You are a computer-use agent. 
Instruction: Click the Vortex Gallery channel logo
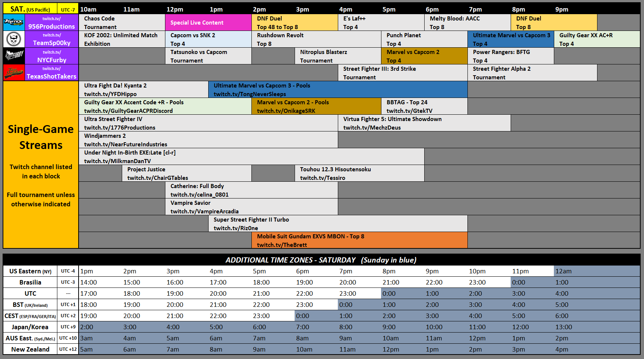pos(14,22)
